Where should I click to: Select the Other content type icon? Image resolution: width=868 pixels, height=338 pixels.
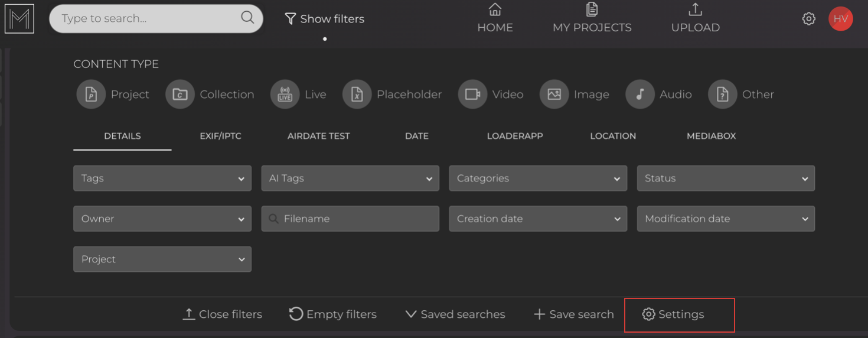click(723, 95)
